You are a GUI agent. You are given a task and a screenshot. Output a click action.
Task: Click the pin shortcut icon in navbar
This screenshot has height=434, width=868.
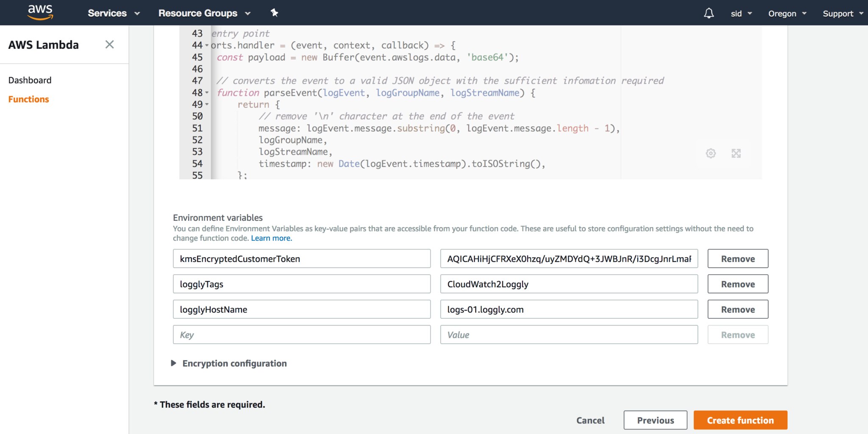pos(274,13)
